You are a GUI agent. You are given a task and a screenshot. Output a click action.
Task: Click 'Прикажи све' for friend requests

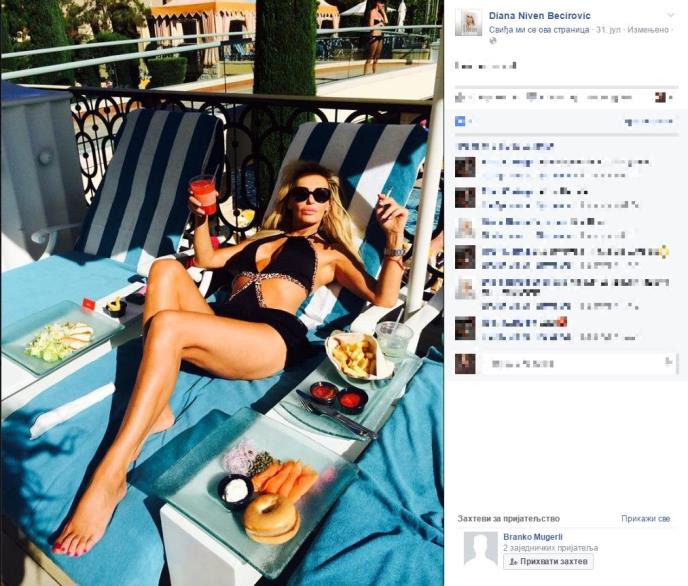[645, 518]
